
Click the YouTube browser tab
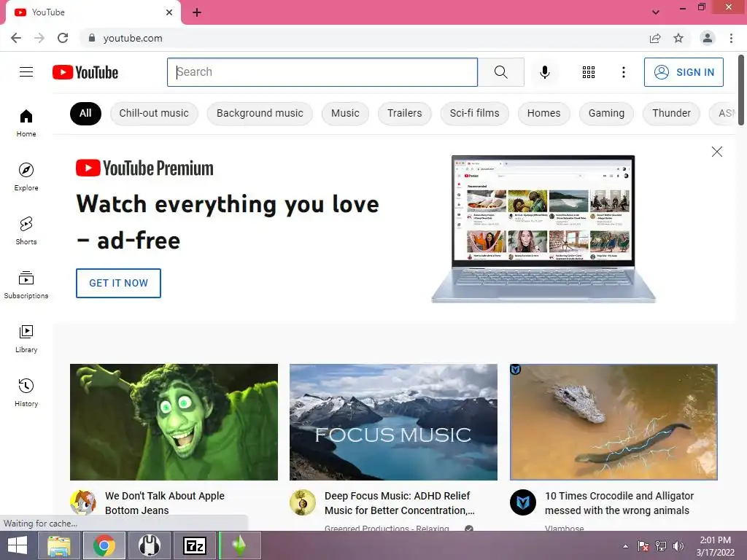click(x=93, y=12)
